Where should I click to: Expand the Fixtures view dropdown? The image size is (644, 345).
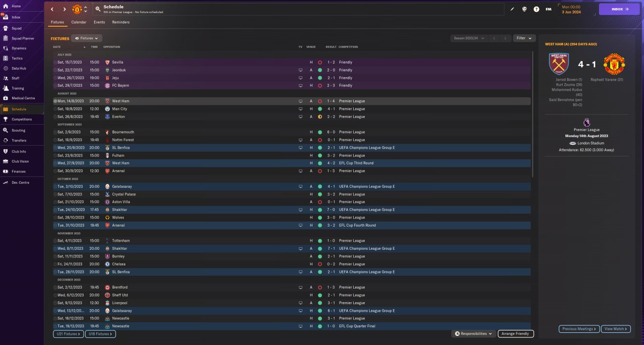87,38
